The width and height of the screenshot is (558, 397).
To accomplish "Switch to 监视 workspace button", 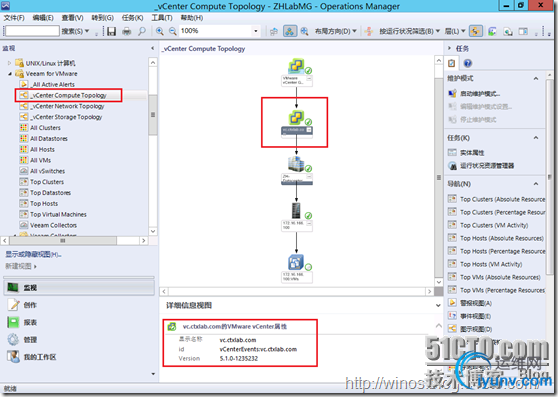I will click(79, 287).
